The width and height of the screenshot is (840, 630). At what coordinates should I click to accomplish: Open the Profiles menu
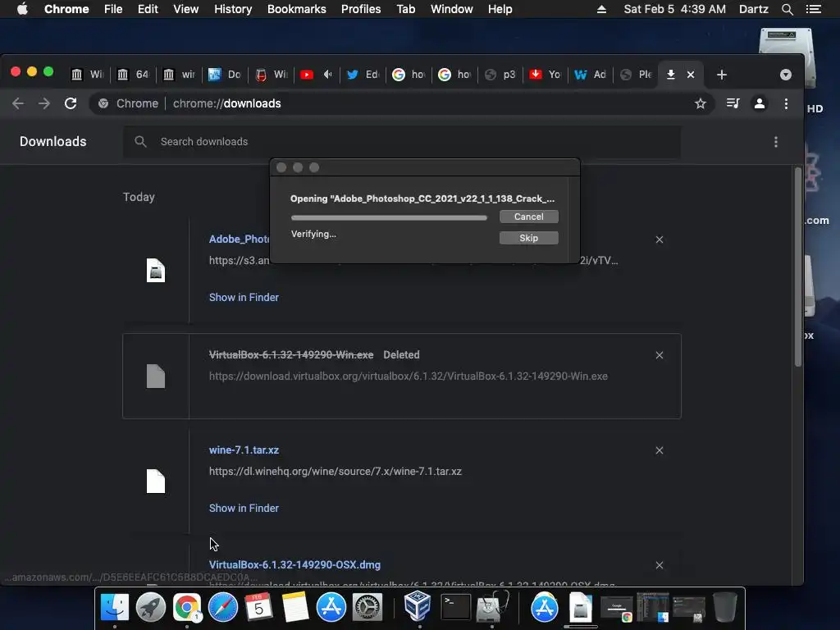point(361,9)
